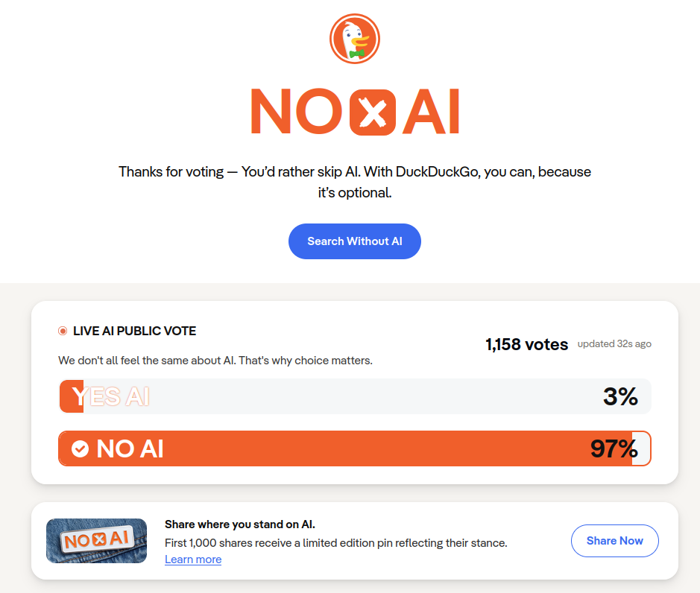700x593 pixels.
Task: Click the DuckDuckGo duck logo
Action: 355,39
